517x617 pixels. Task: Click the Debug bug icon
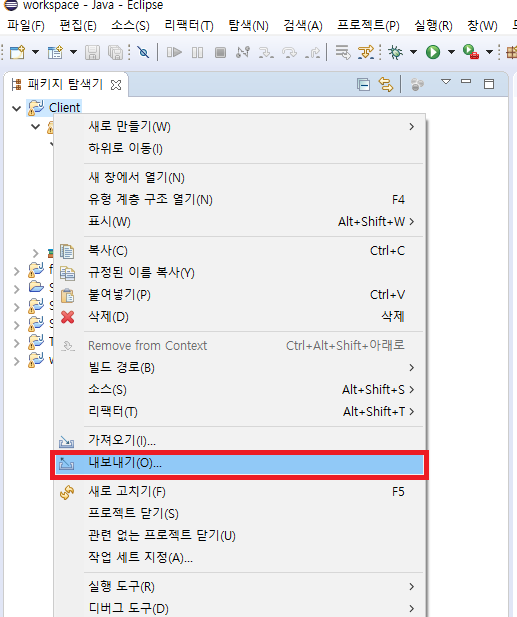[395, 52]
